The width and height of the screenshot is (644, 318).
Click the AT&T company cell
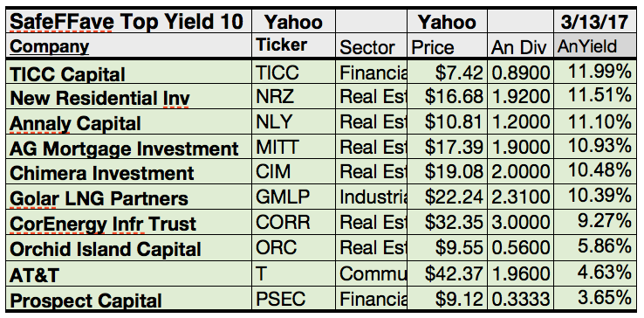tap(128, 273)
